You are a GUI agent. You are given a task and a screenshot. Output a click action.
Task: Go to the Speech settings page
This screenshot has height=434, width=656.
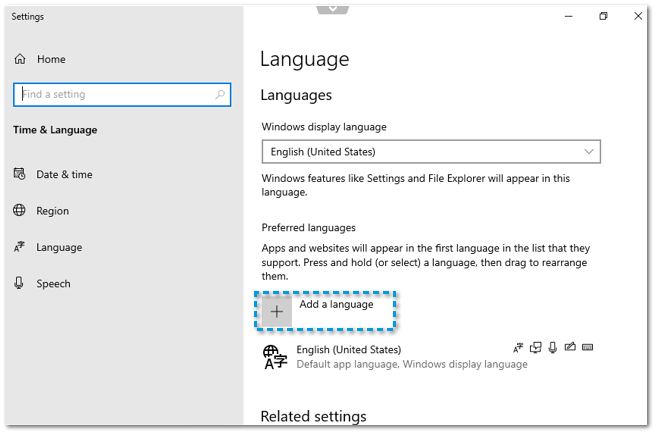(x=53, y=283)
